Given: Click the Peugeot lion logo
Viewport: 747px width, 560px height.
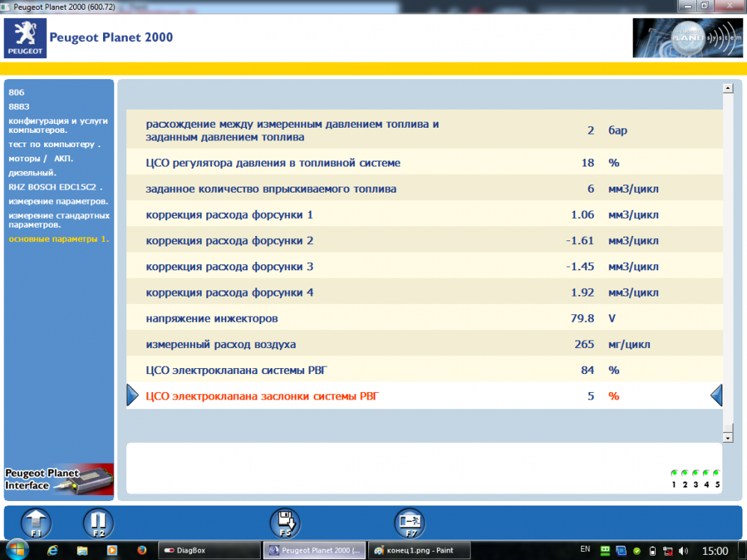Looking at the screenshot, I should tap(25, 38).
